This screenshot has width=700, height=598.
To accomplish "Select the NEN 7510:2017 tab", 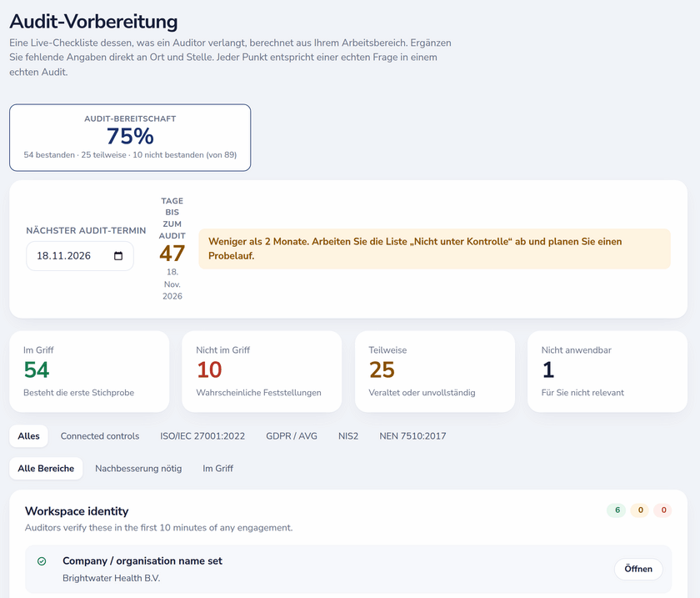I will click(412, 436).
